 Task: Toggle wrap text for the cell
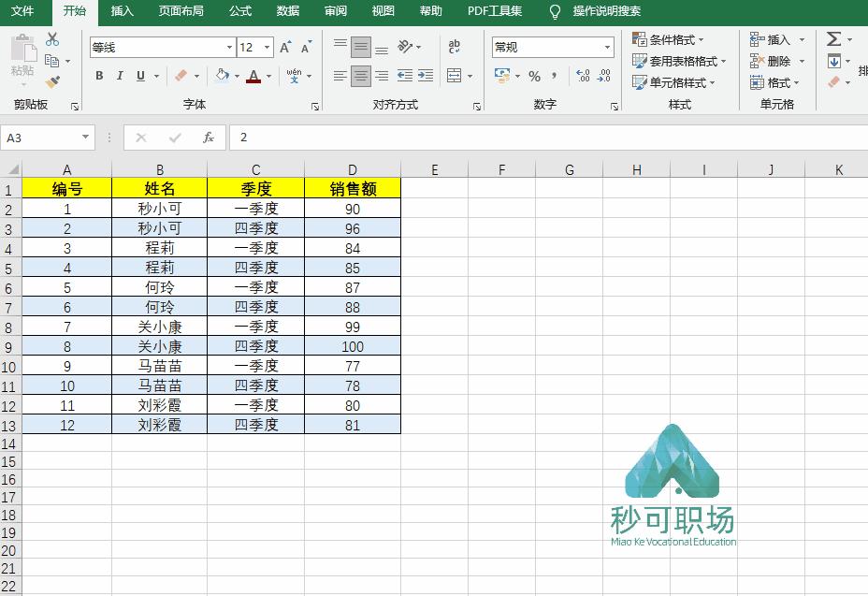[456, 46]
